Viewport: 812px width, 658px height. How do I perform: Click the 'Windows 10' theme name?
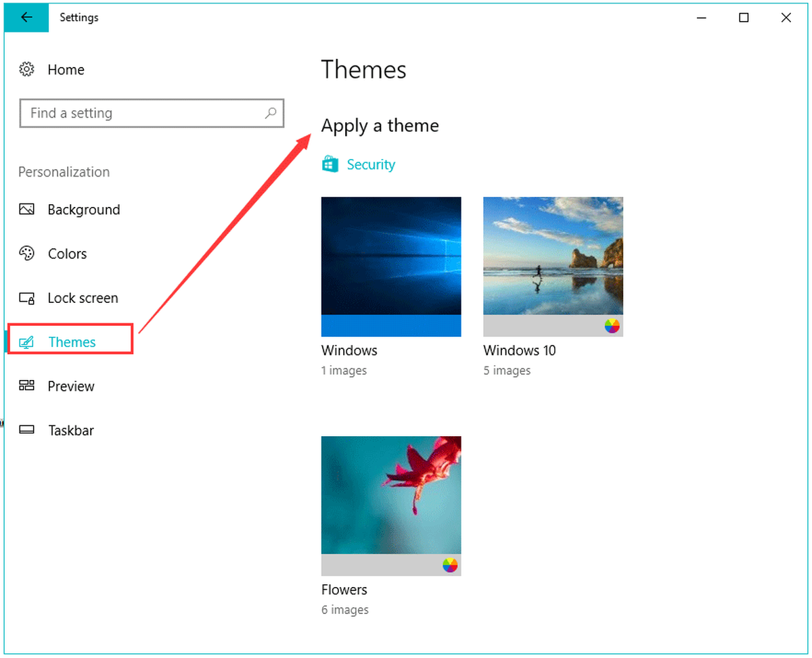pyautogui.click(x=519, y=350)
